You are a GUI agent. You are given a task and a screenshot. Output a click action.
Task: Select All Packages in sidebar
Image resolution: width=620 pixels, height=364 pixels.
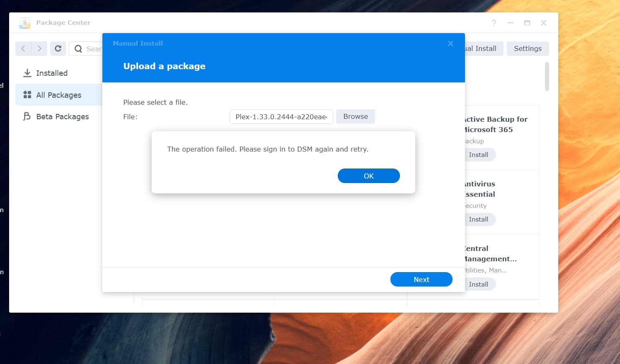coord(58,95)
